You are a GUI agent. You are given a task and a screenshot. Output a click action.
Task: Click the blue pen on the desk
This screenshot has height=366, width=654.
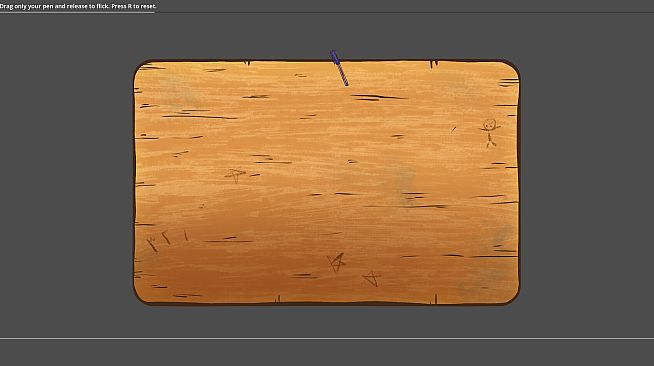coord(339,68)
